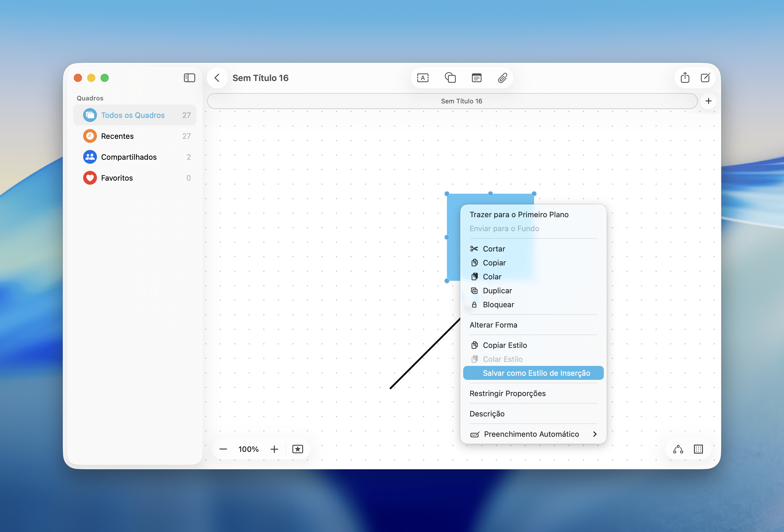Viewport: 784px width, 532px height.
Task: Go back with the chevron button
Action: (x=217, y=78)
